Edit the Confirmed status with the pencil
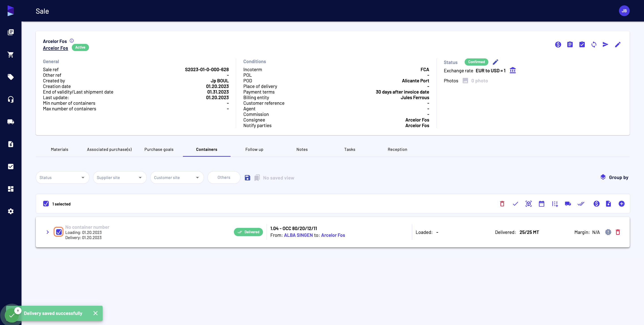This screenshot has height=325, width=644. 496,62
